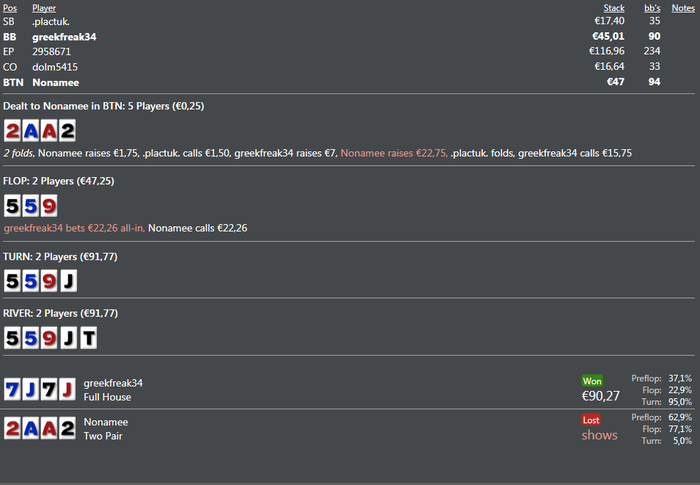Click the red Lost badge
700x485 pixels.
tap(592, 420)
